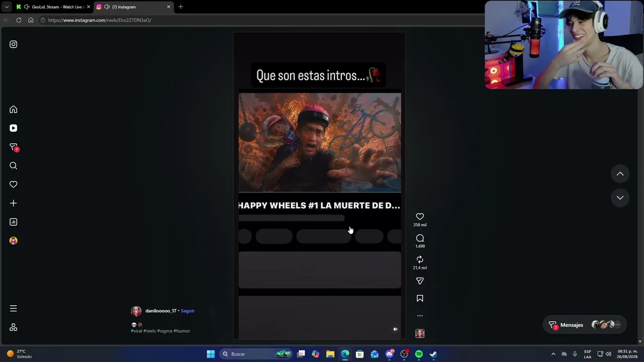644x362 pixels.
Task: Open the Search icon in sidebar
Action: (14, 166)
